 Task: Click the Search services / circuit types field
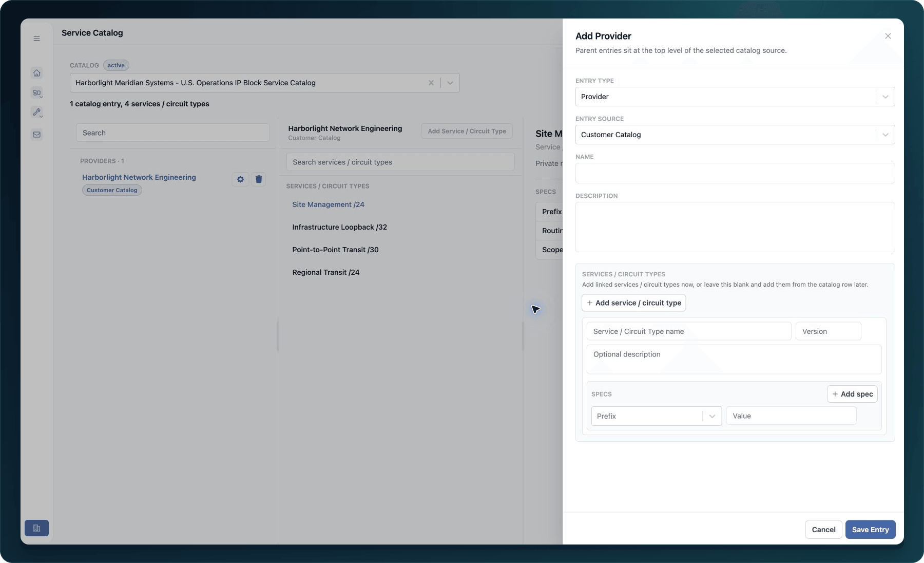pyautogui.click(x=400, y=162)
